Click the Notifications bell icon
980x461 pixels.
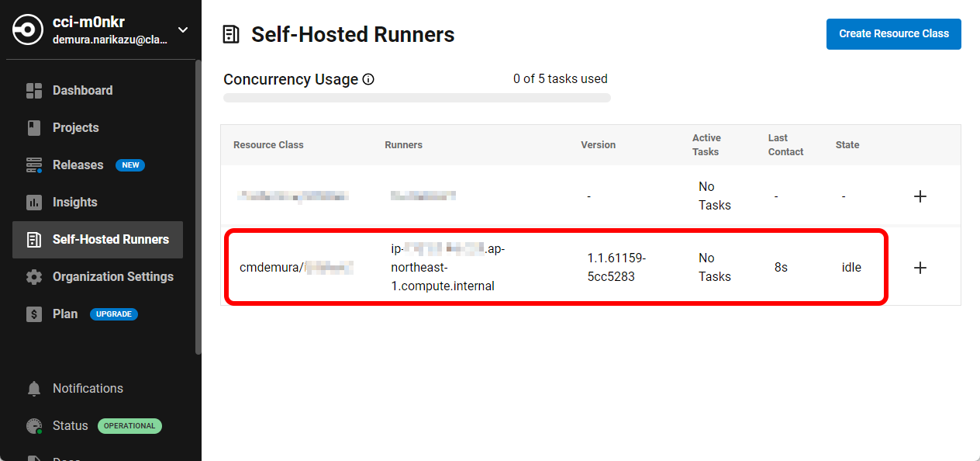tap(34, 388)
